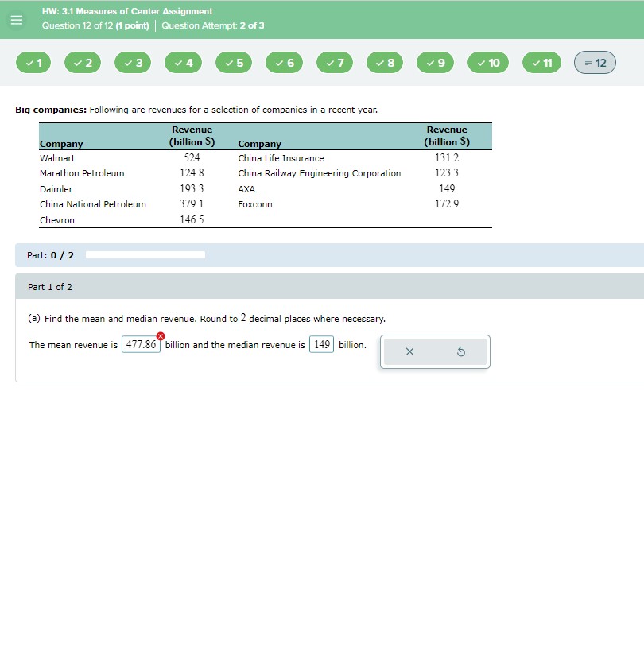Select revenue value 124.8
644x655 pixels.
192,173
